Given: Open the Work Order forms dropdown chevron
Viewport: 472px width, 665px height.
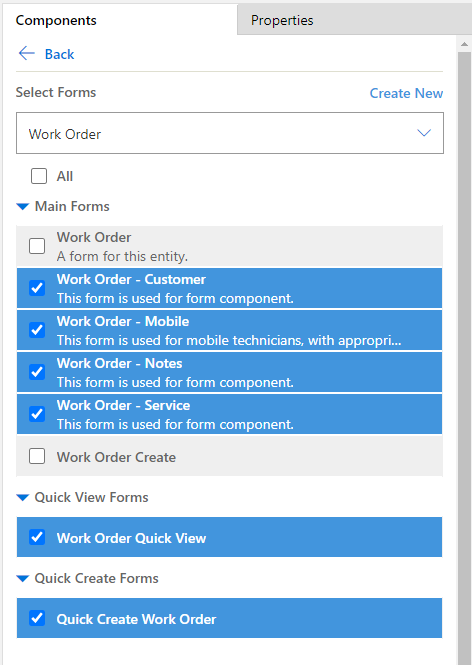Looking at the screenshot, I should click(424, 133).
